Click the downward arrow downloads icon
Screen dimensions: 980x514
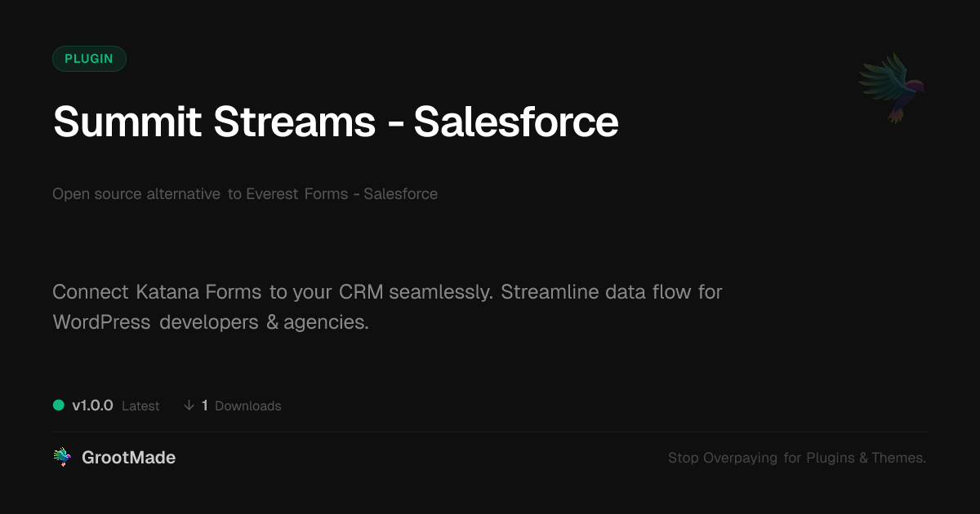point(189,405)
